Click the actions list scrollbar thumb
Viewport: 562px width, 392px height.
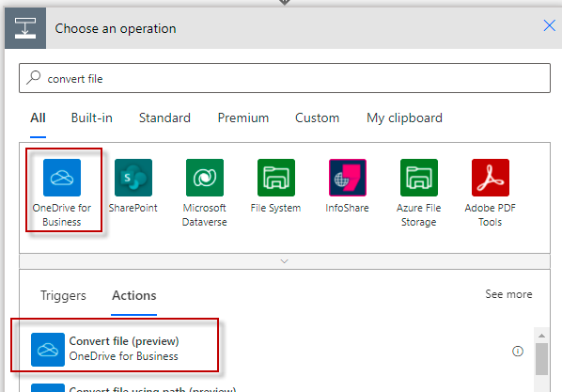tap(541, 359)
